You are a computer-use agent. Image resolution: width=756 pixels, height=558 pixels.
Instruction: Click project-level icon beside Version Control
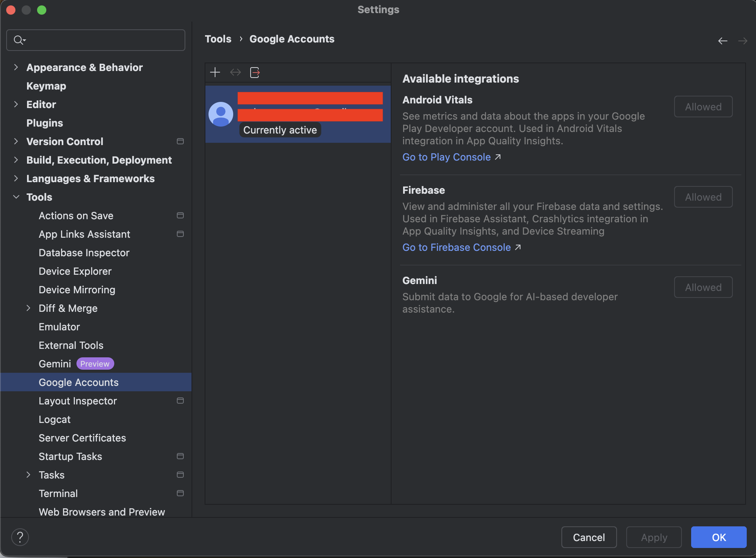tap(180, 142)
